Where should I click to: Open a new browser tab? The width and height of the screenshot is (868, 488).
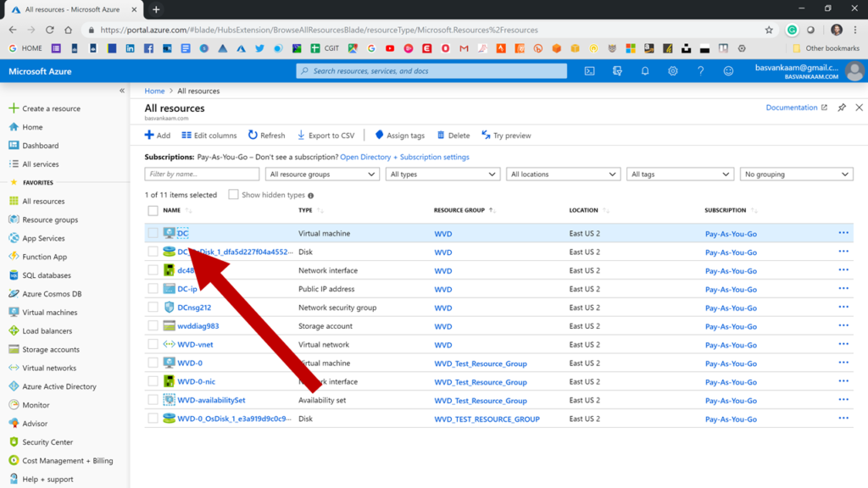156,9
